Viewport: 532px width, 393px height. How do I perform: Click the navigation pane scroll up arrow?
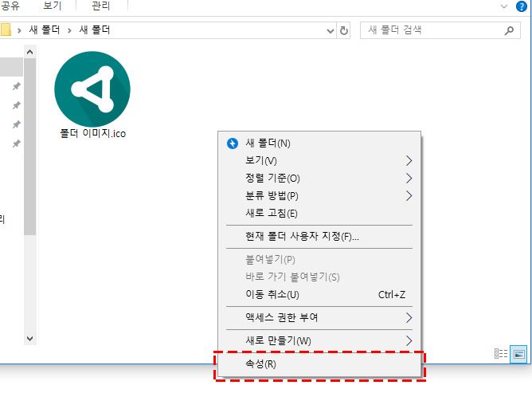coord(29,52)
